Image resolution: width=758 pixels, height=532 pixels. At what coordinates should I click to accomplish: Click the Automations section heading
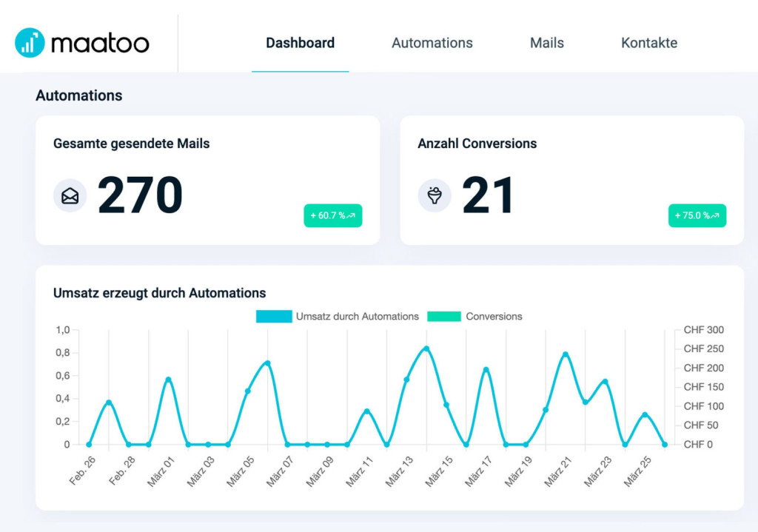(78, 95)
